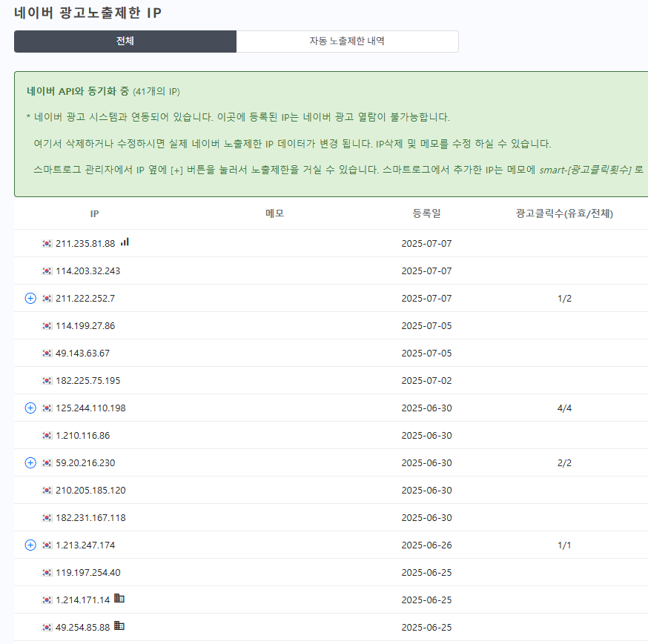Switch to the 전체 tab

click(125, 42)
